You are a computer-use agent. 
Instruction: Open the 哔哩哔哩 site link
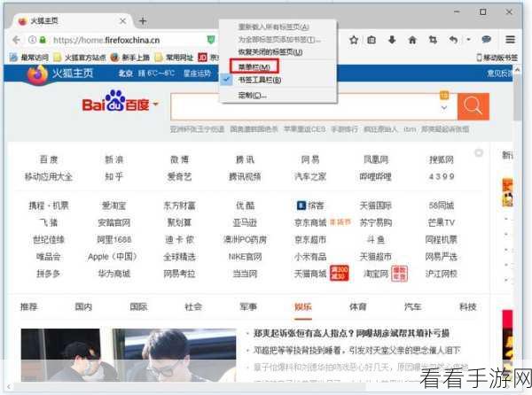[376, 176]
